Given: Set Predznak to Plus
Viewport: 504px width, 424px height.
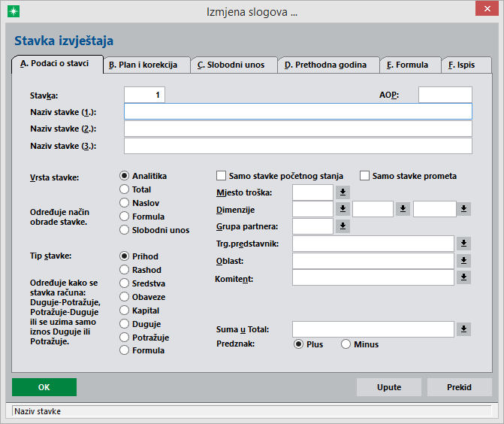Looking at the screenshot, I should click(309, 344).
